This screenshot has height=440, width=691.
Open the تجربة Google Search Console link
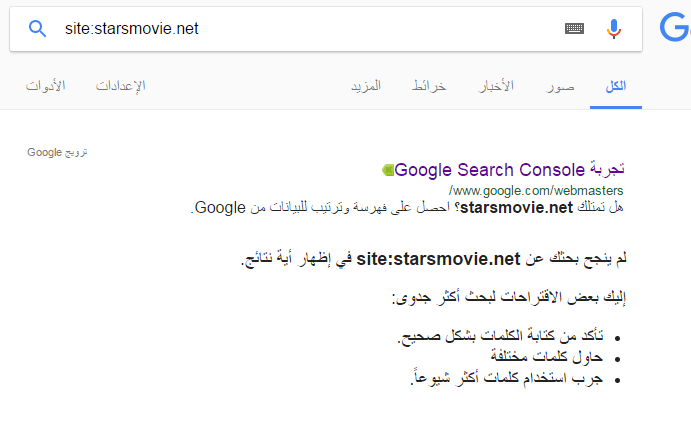[x=510, y=170]
